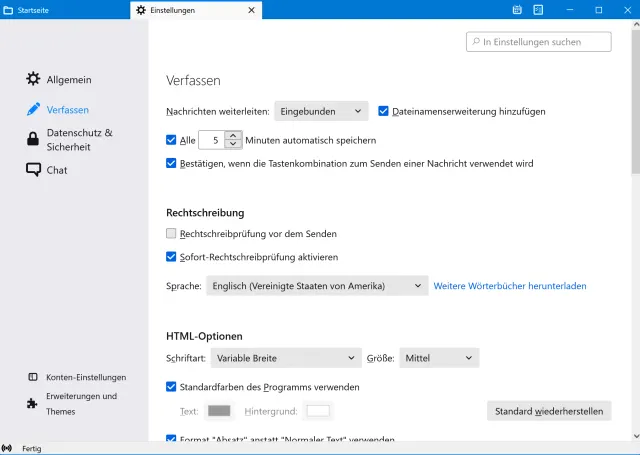Toggle the Format "Absatz" checkbox
Screen dimensions: 640x455
[x=171, y=438]
